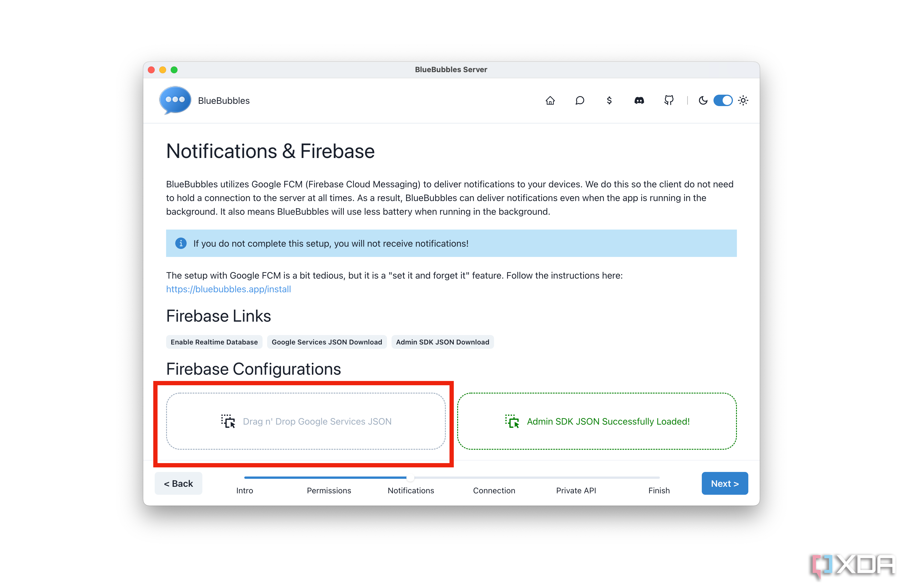Click the dollar sign icon

coord(608,101)
